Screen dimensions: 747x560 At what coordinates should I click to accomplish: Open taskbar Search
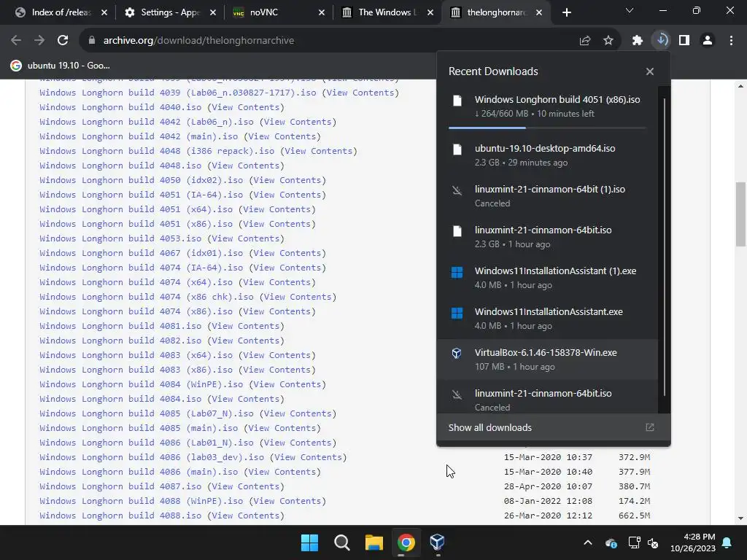pyautogui.click(x=341, y=542)
